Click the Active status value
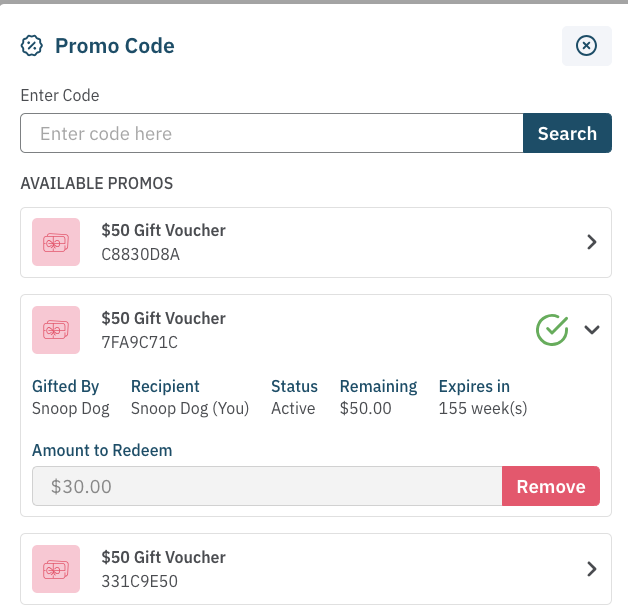 pos(293,408)
